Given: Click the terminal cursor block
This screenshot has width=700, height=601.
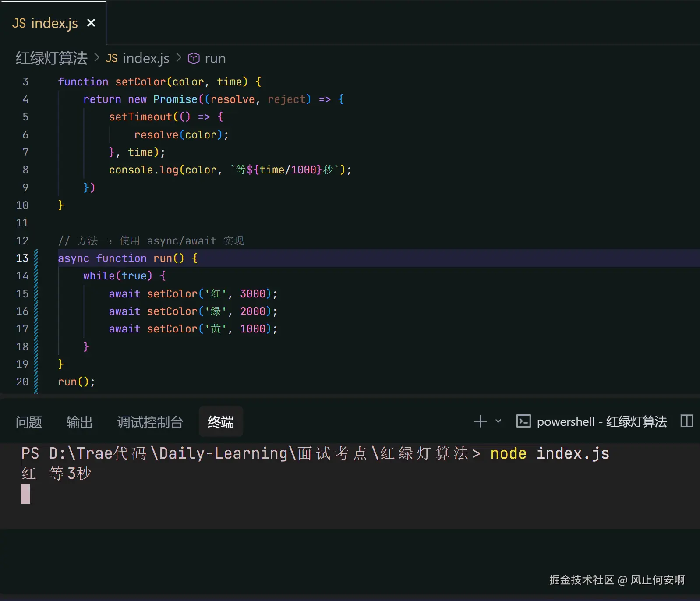Looking at the screenshot, I should (x=26, y=494).
